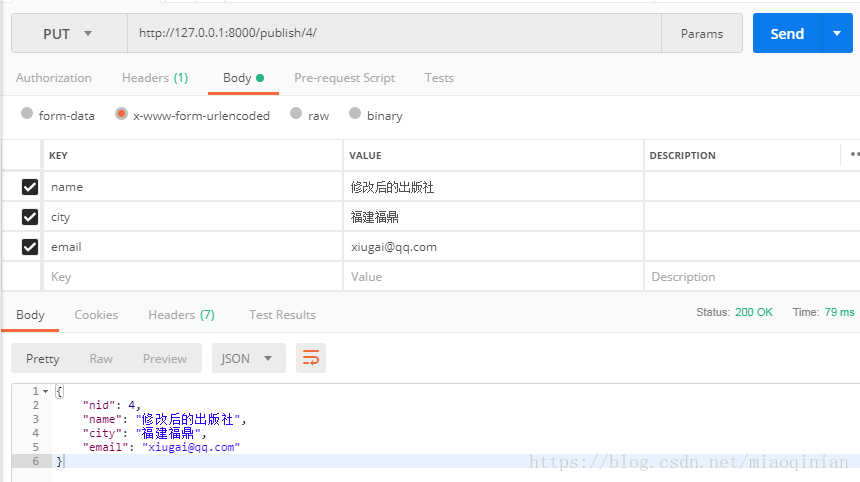Screen dimensions: 860x482
Task: Choose the x-www-form-urlencoded radio option
Action: (121, 114)
